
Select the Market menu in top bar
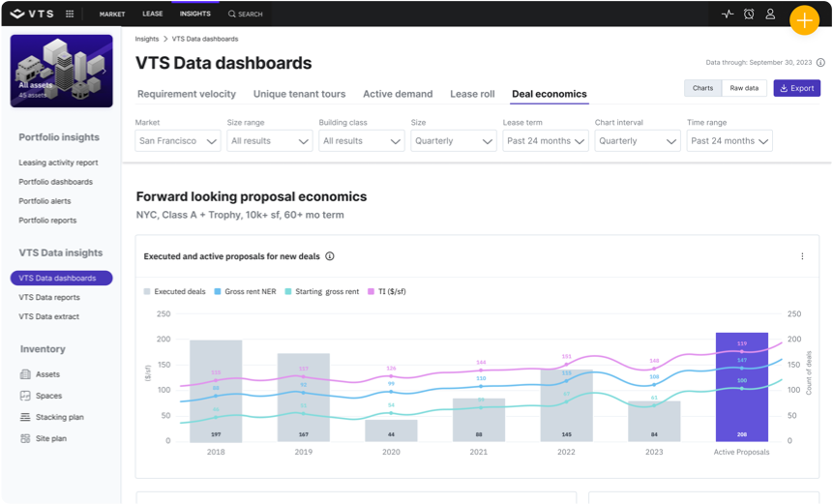coord(112,15)
